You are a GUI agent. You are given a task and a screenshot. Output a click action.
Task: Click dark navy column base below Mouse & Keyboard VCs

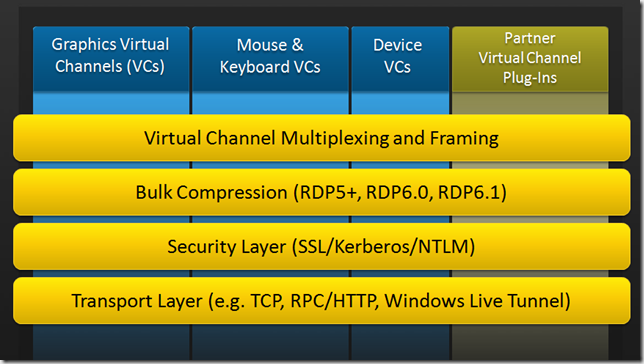tap(270, 342)
